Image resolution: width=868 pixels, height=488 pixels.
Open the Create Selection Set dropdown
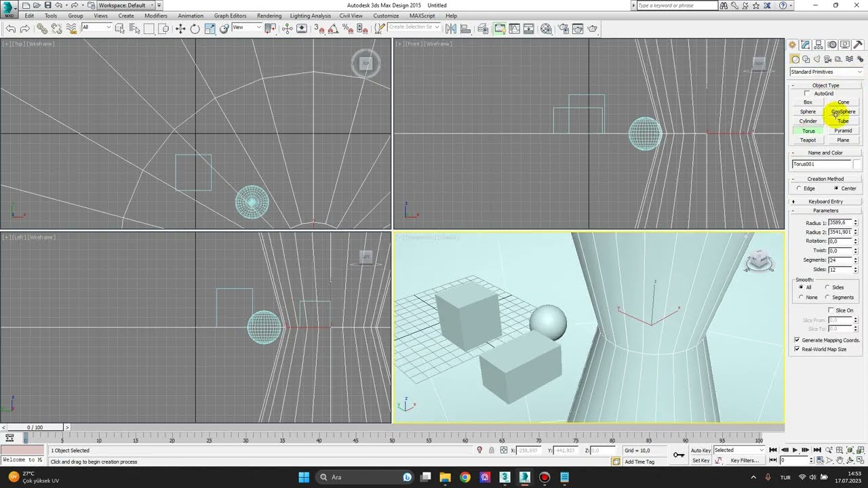(x=414, y=28)
